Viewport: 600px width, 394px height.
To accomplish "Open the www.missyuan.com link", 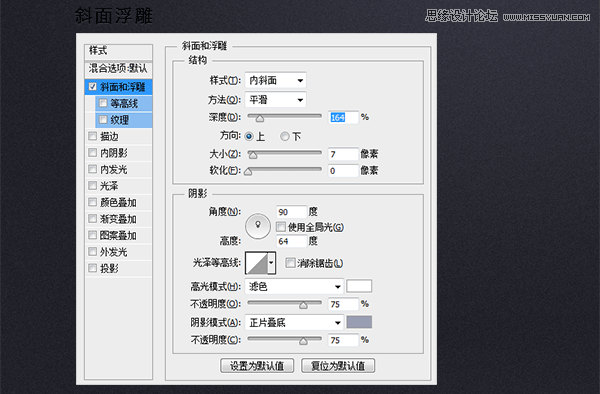I will click(546, 17).
